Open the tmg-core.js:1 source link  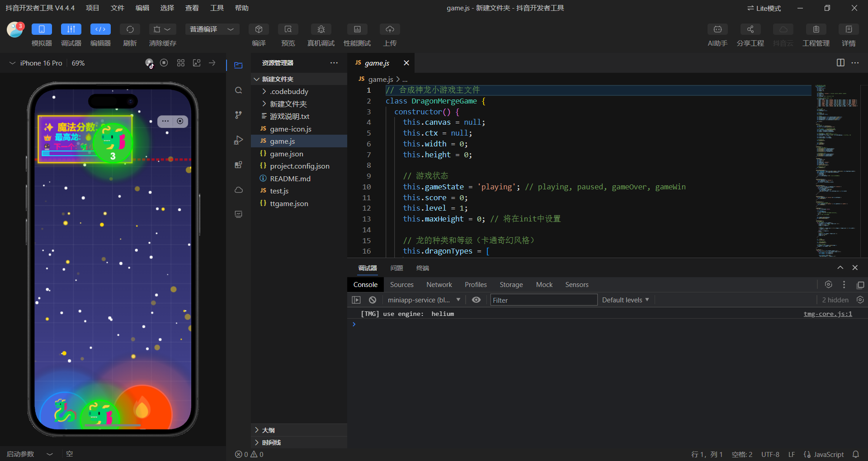click(827, 314)
